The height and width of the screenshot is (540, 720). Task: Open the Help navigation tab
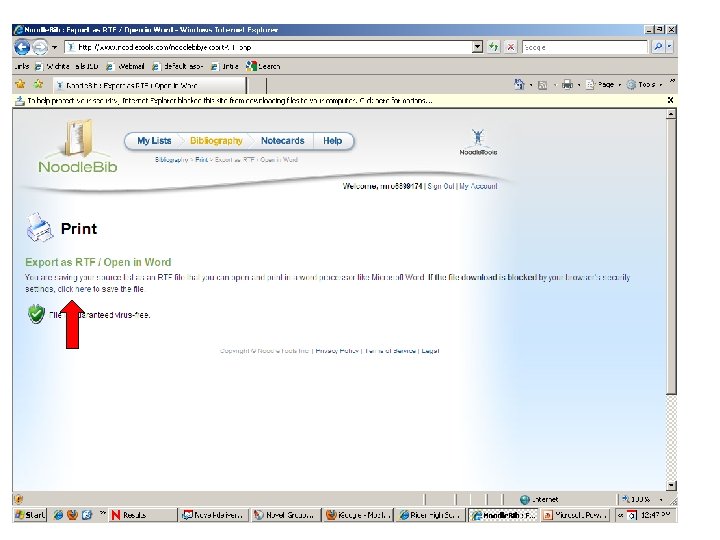(x=332, y=141)
